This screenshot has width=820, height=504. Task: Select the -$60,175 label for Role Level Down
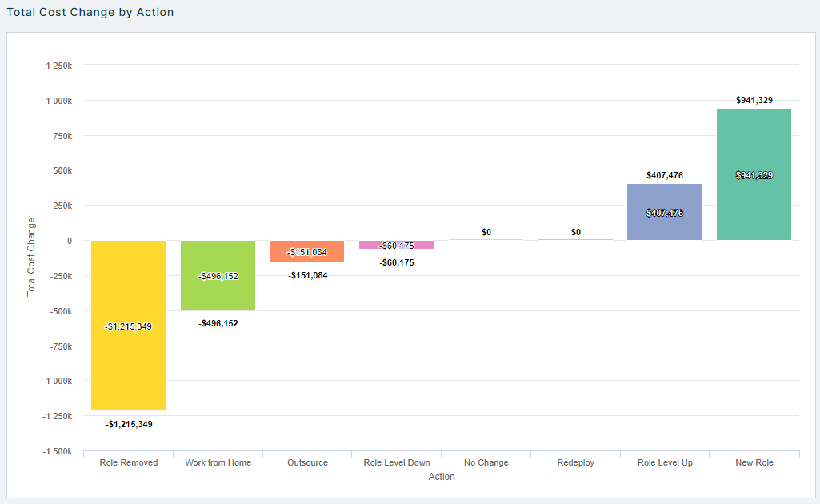397,262
